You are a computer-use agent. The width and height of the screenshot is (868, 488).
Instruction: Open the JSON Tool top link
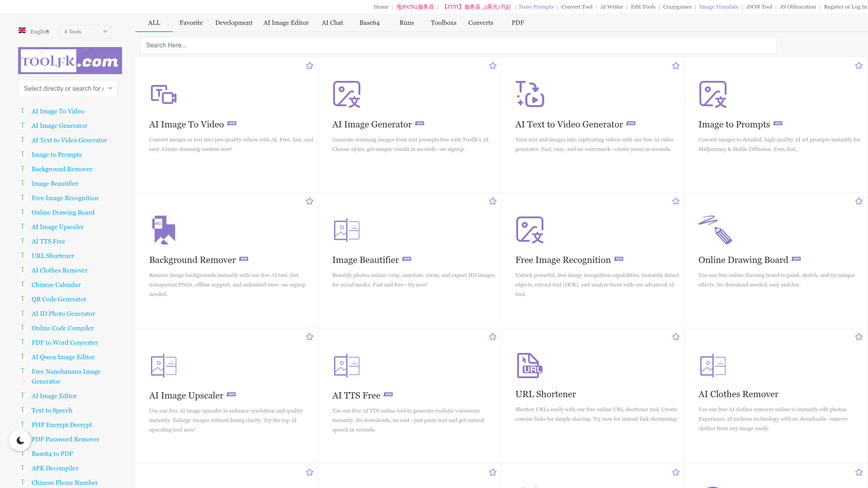(759, 7)
